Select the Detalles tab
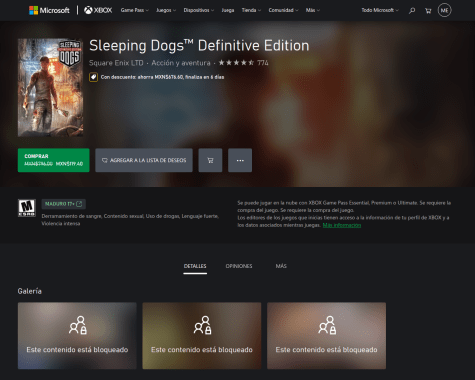The image size is (475, 380). coord(195,266)
